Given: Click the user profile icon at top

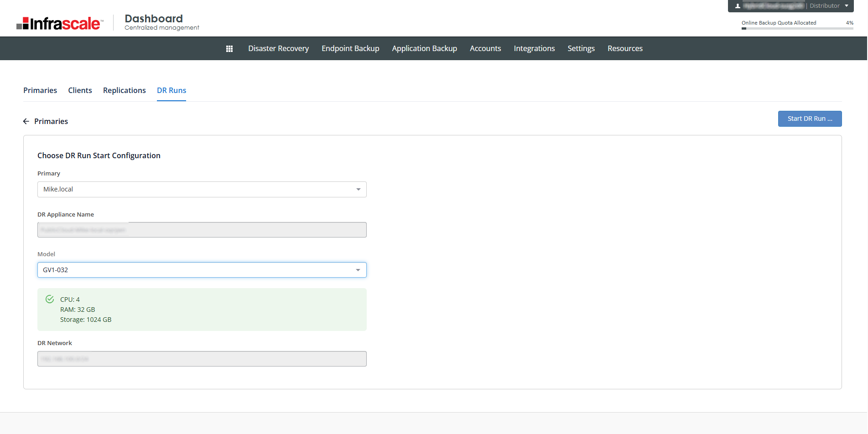Looking at the screenshot, I should [x=738, y=6].
